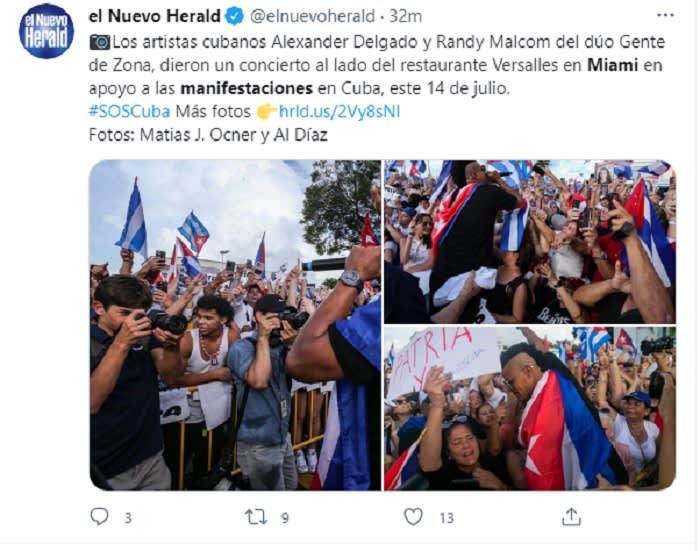Open the hrld.us/2Vy8sNI link
The image size is (700, 551).
[x=339, y=111]
